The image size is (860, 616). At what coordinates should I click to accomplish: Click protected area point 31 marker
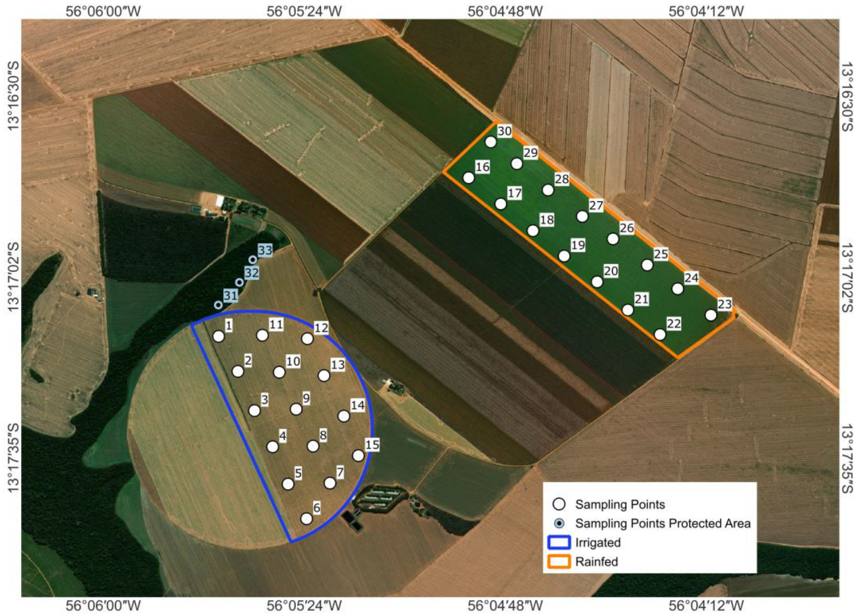coord(219,305)
